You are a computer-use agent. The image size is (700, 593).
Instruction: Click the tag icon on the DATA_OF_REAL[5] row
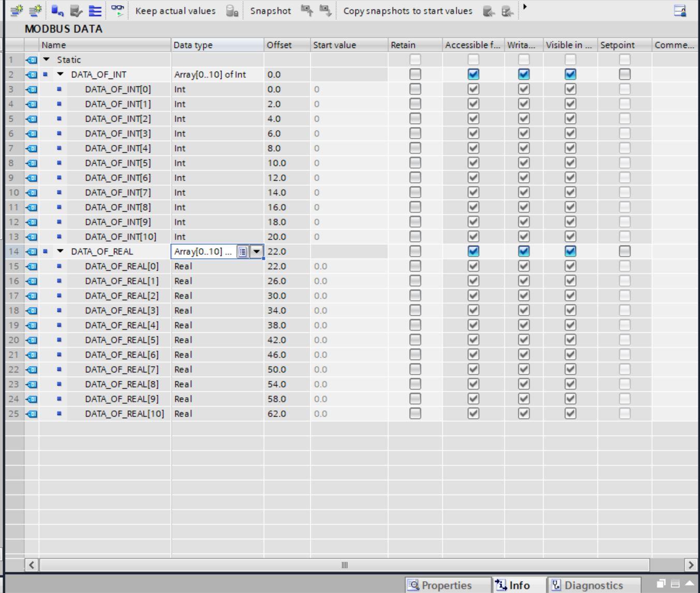(32, 340)
